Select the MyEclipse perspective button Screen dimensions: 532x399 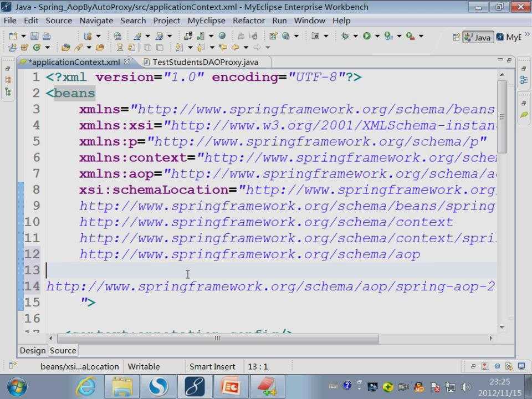pyautogui.click(x=509, y=37)
